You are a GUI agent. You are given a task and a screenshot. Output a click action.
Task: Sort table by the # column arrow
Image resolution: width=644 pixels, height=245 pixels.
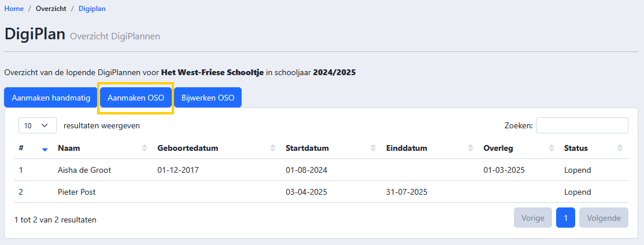click(45, 149)
